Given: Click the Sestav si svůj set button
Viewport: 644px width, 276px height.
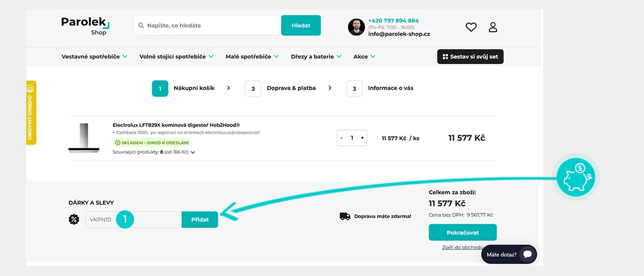Looking at the screenshot, I should 470,57.
